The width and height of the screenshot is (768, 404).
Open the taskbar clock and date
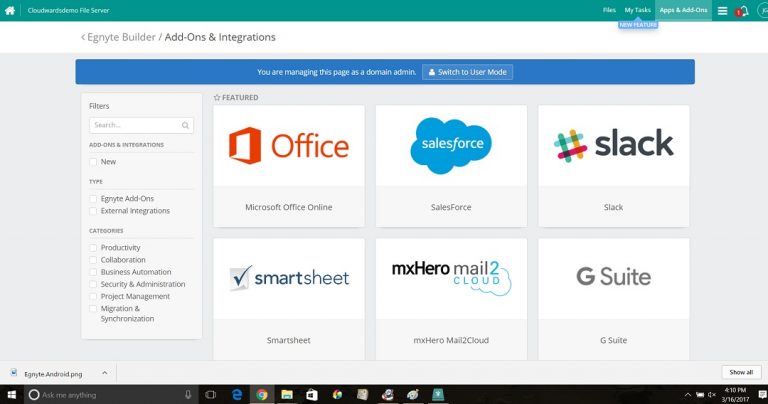tap(735, 395)
